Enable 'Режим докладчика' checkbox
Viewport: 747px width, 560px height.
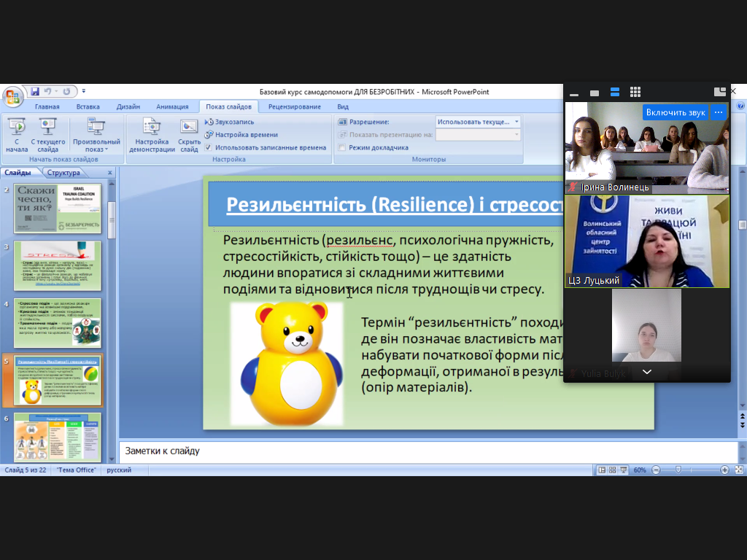[x=342, y=147]
